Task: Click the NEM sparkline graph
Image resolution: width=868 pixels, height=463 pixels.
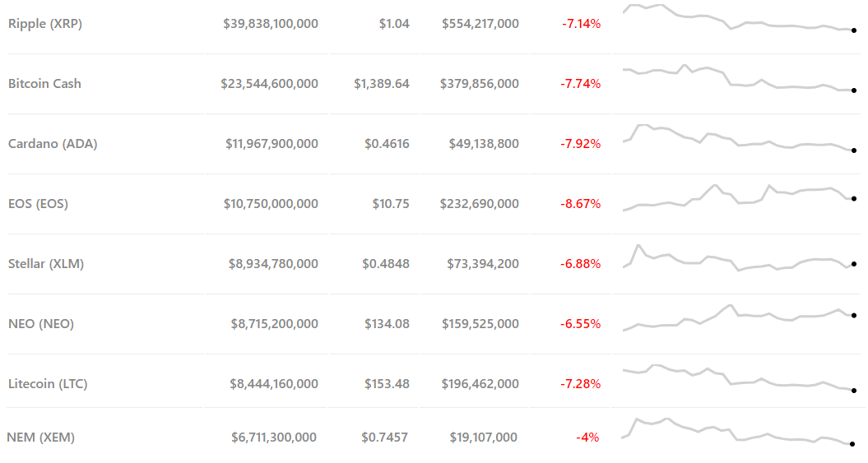Action: [x=739, y=433]
